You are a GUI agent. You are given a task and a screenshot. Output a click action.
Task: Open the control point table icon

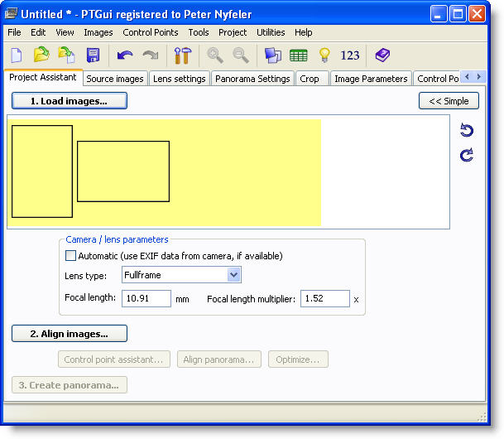click(298, 55)
